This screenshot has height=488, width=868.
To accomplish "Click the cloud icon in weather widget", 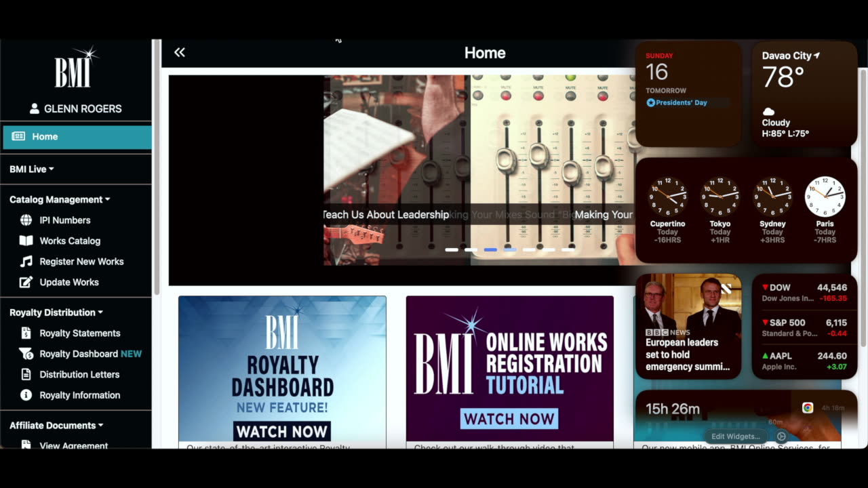I will pyautogui.click(x=768, y=111).
